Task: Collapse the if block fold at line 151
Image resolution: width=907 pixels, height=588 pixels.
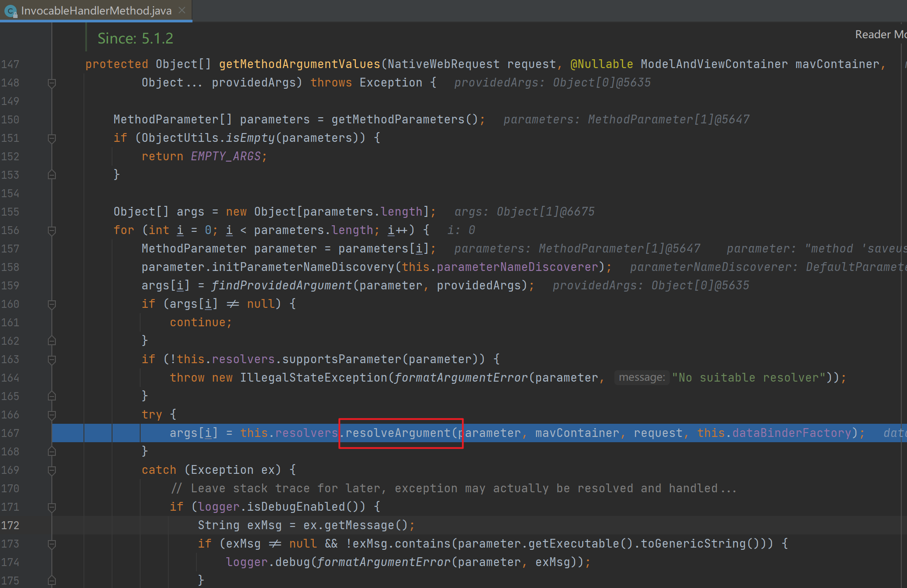Action: coord(51,138)
